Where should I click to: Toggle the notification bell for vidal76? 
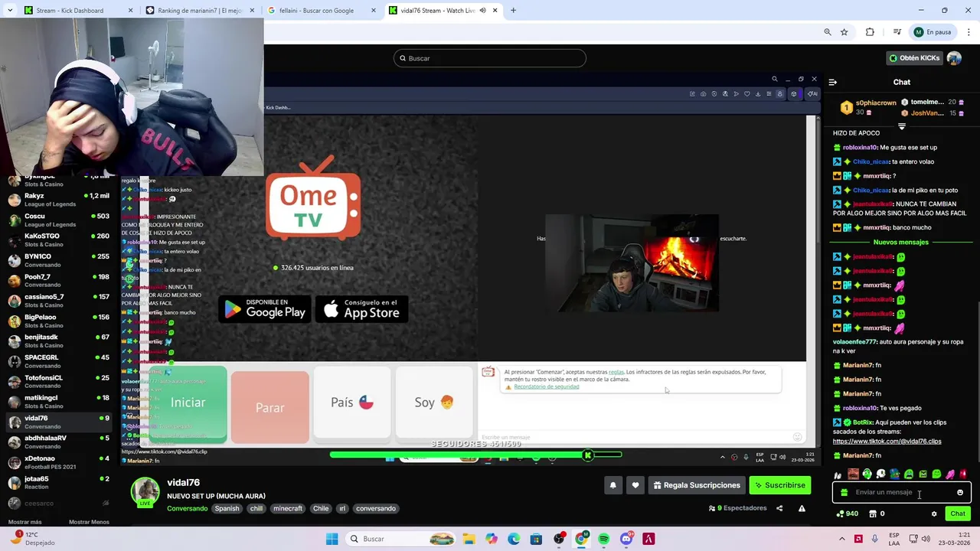[612, 484]
